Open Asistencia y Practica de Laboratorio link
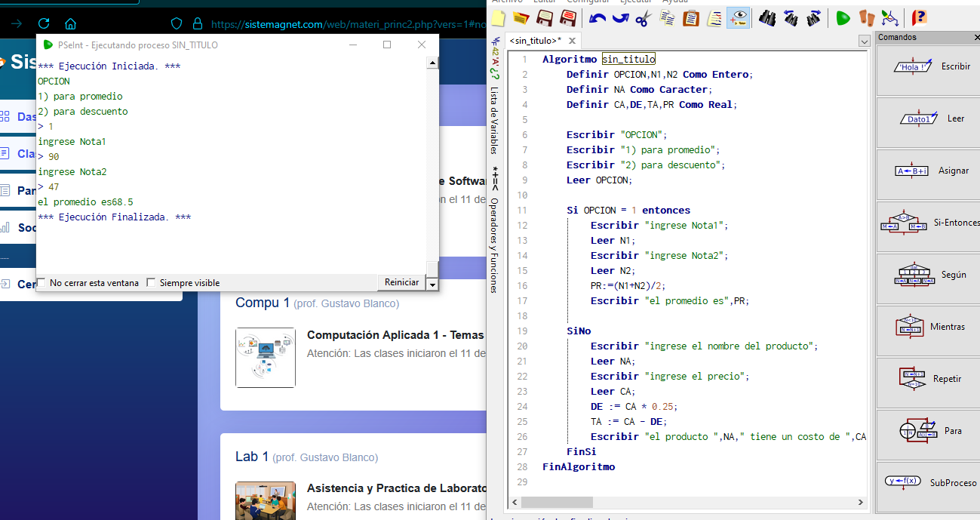The image size is (980, 520). [395, 488]
